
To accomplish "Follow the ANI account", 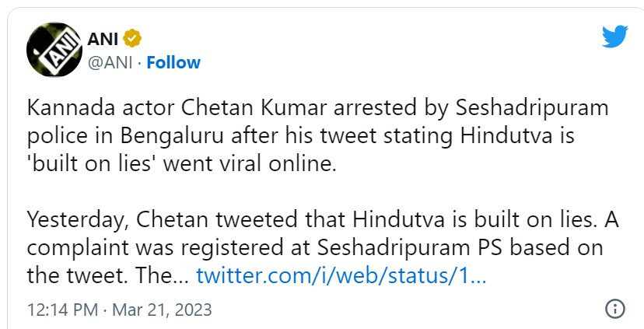I will point(173,62).
